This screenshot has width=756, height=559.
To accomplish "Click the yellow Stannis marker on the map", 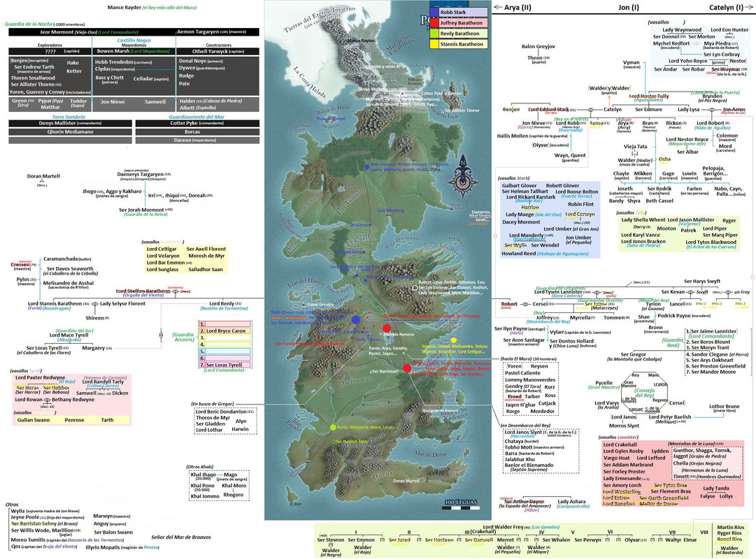I will (454, 340).
